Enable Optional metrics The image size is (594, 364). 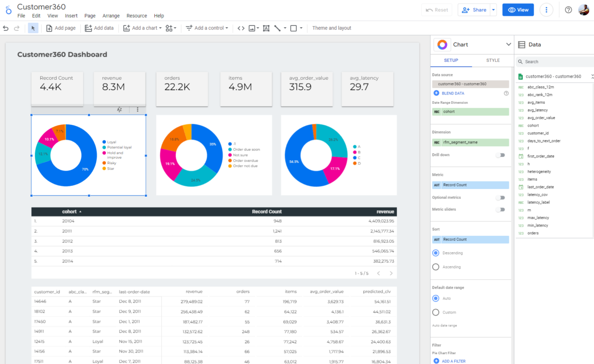[500, 196]
